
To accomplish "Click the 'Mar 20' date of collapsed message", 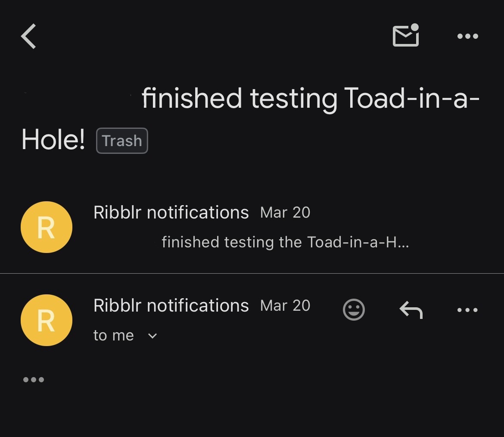I will (x=285, y=212).
